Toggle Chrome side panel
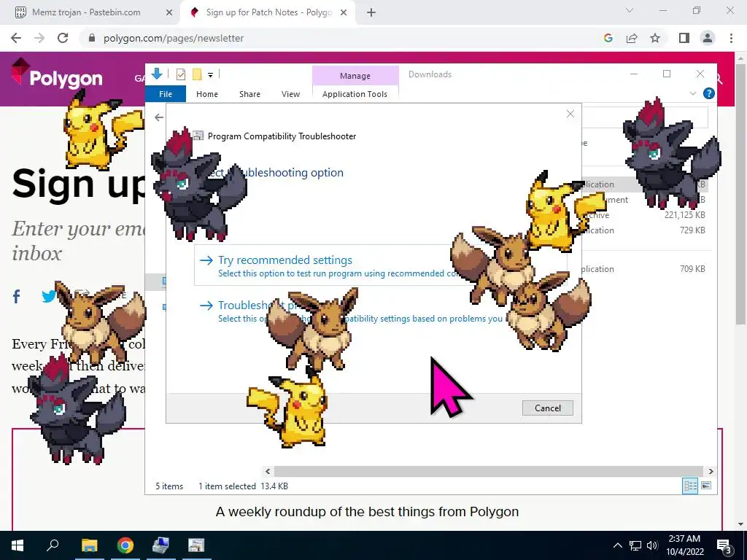Image resolution: width=747 pixels, height=560 pixels. (684, 38)
